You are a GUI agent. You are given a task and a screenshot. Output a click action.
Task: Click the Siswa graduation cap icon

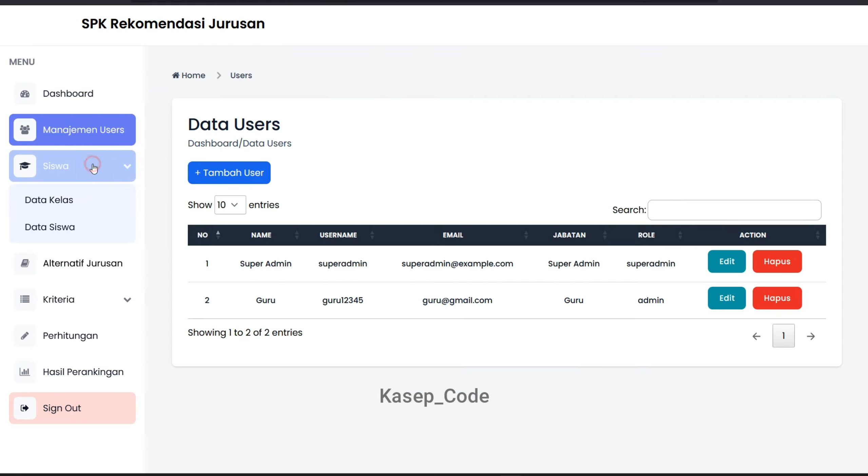click(25, 166)
